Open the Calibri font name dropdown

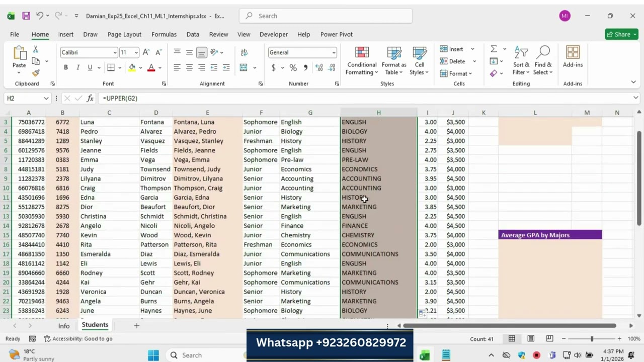click(x=115, y=52)
